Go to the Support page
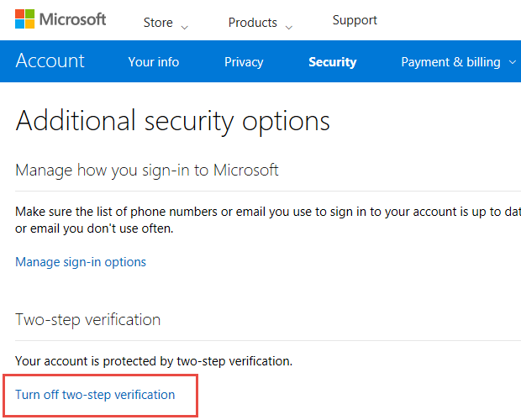The height and width of the screenshot is (420, 521). coord(355,20)
